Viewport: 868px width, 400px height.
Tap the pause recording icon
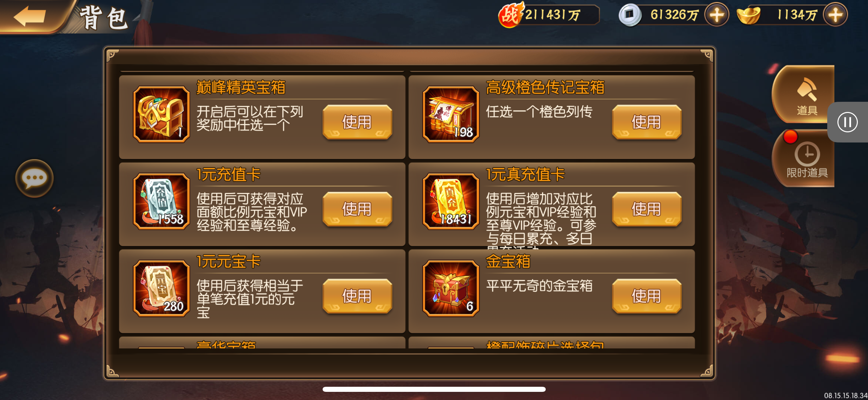point(847,122)
